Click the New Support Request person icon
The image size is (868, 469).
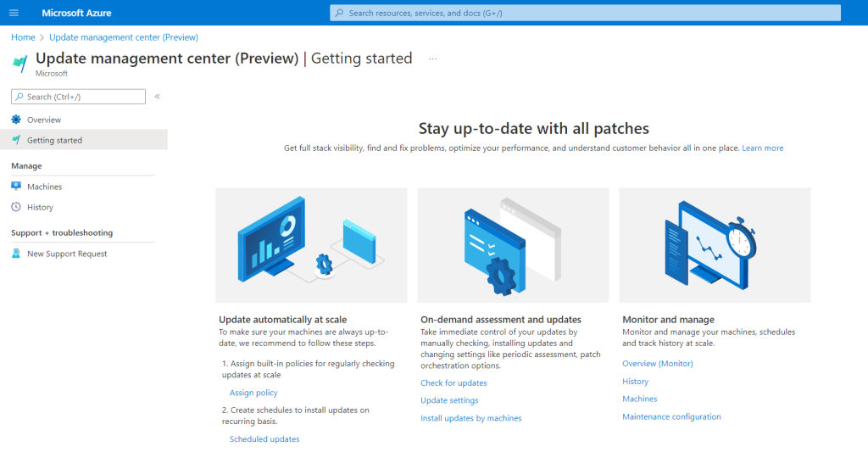click(16, 254)
